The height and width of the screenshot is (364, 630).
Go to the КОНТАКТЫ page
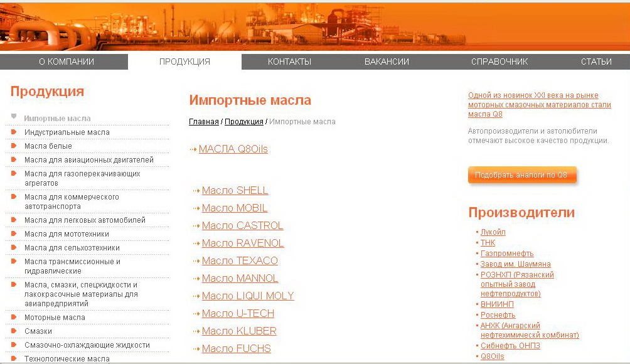(289, 62)
